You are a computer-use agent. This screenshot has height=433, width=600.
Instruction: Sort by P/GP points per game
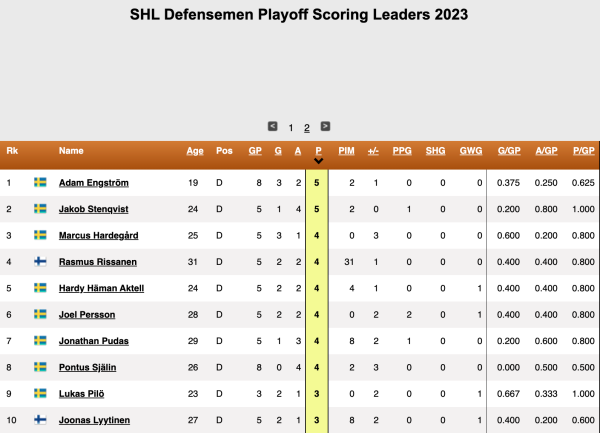pyautogui.click(x=583, y=151)
